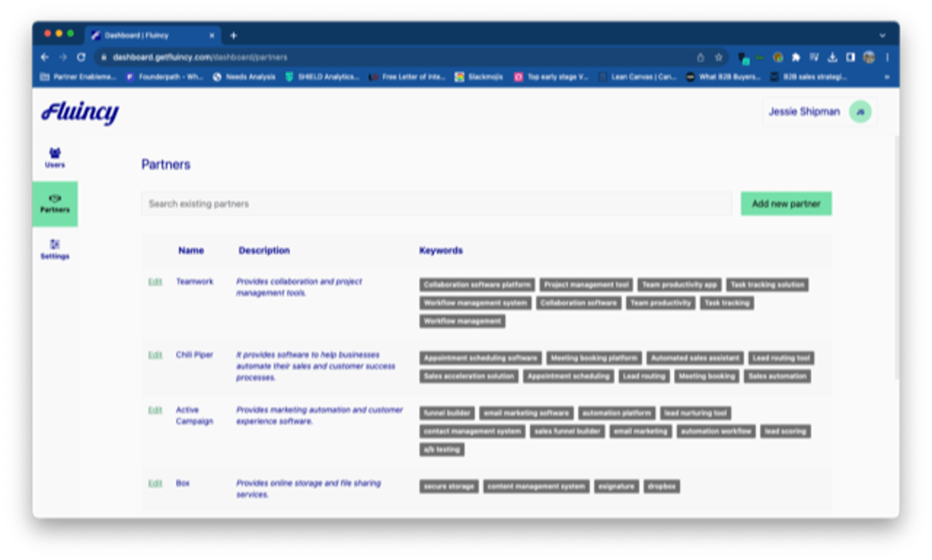
Task: Edit the Teamwork partner entry
Action: [155, 282]
